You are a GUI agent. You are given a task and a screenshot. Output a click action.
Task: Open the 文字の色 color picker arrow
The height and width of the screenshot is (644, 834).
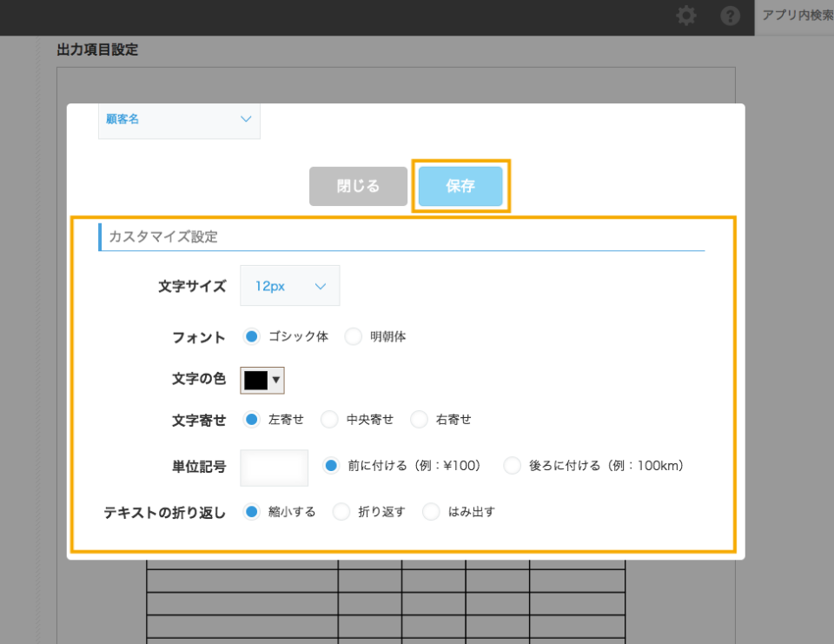275,380
